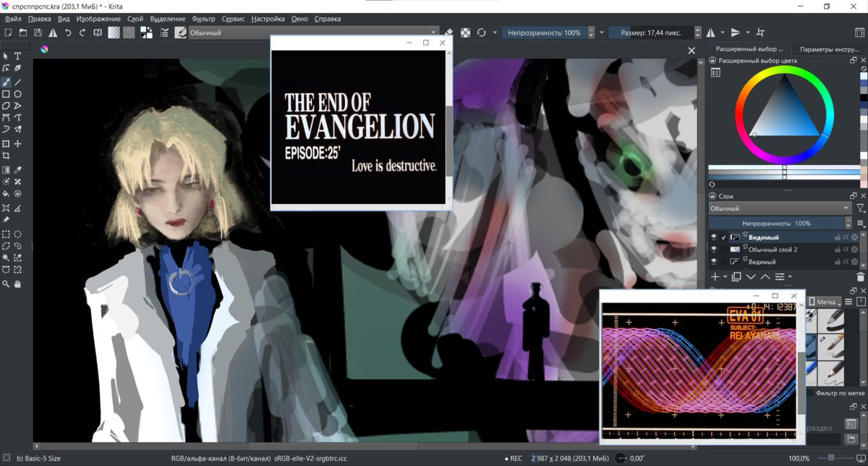This screenshot has height=466, width=868.
Task: Switch to Расширенный выбор цвета tab
Action: [x=750, y=48]
